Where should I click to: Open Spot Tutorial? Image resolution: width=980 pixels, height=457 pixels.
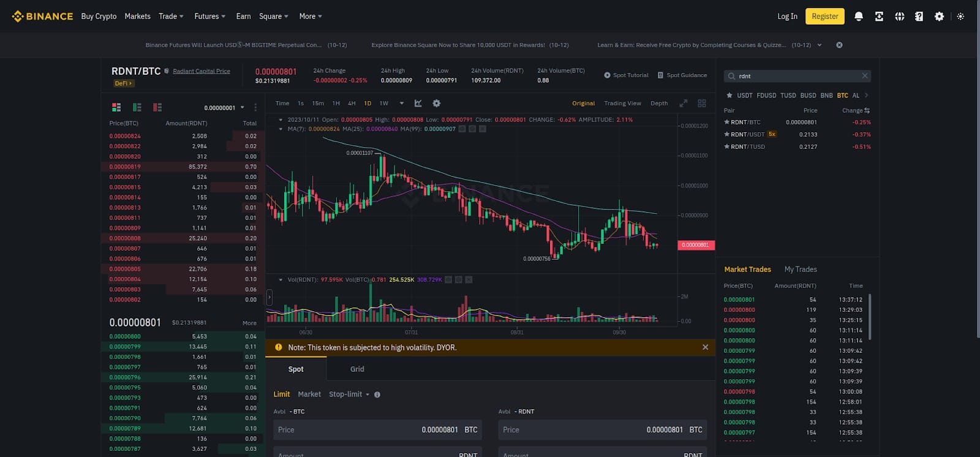click(x=626, y=75)
